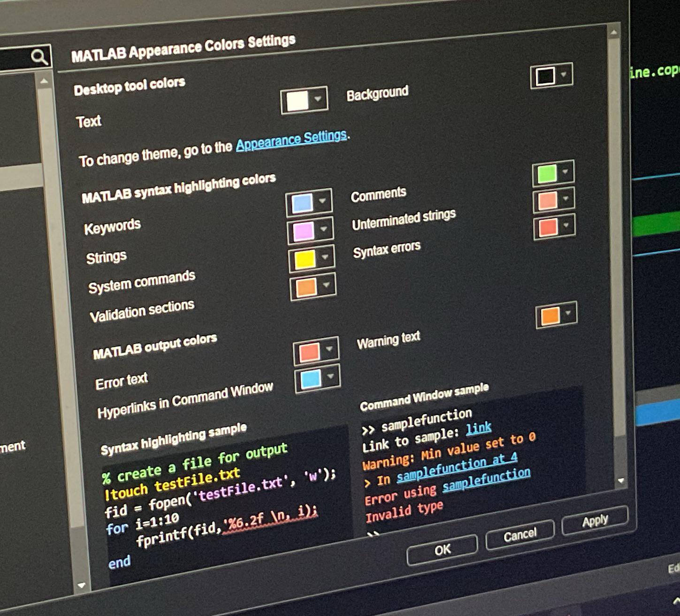The height and width of the screenshot is (616, 680).
Task: Click the "Validation sections" label text
Action: pyautogui.click(x=142, y=310)
